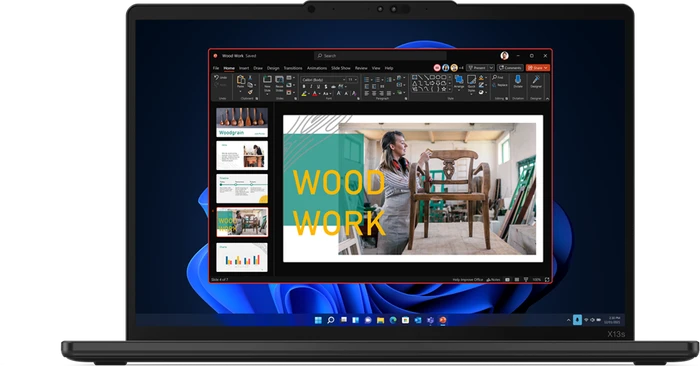Click the Undo button in the ribbon
700x366 pixels.
[x=221, y=78]
